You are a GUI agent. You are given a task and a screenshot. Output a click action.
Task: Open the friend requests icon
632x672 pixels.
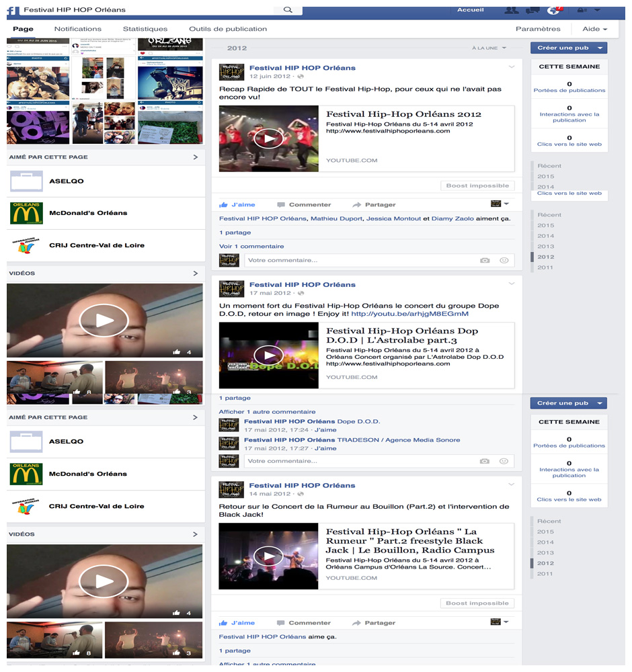[x=512, y=10]
